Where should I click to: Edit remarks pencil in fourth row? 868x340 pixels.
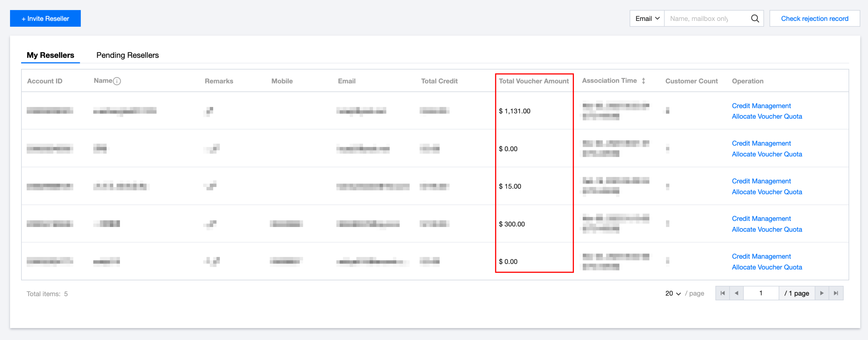click(x=212, y=224)
